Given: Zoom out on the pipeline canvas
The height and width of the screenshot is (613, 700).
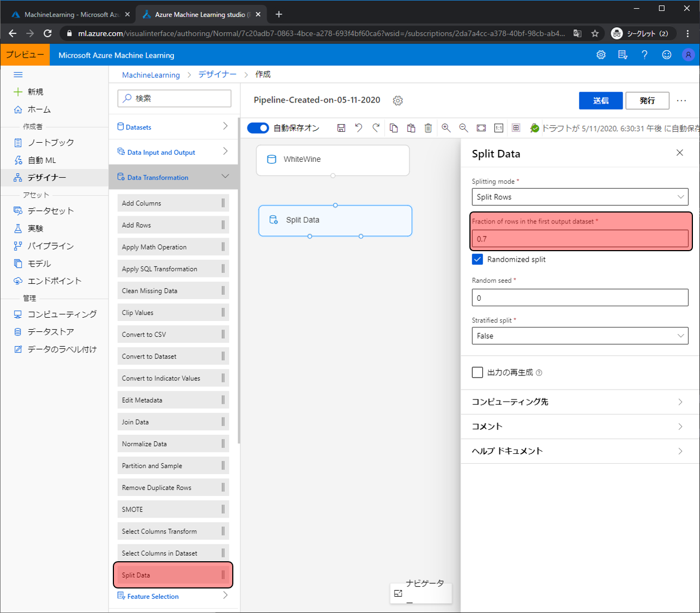Looking at the screenshot, I should pyautogui.click(x=463, y=128).
